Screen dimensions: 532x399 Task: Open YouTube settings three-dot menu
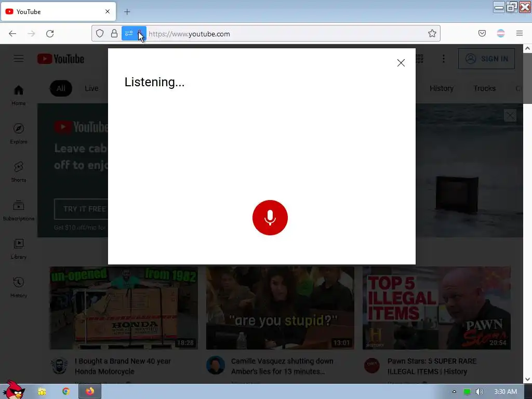(x=444, y=59)
